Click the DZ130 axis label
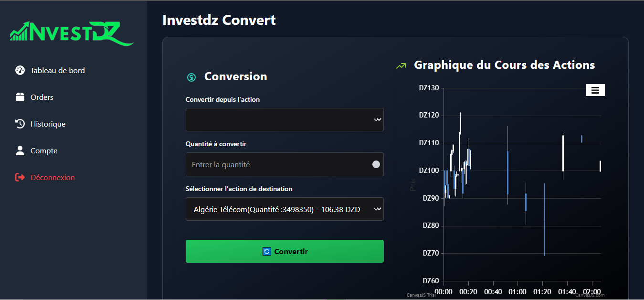 point(429,88)
